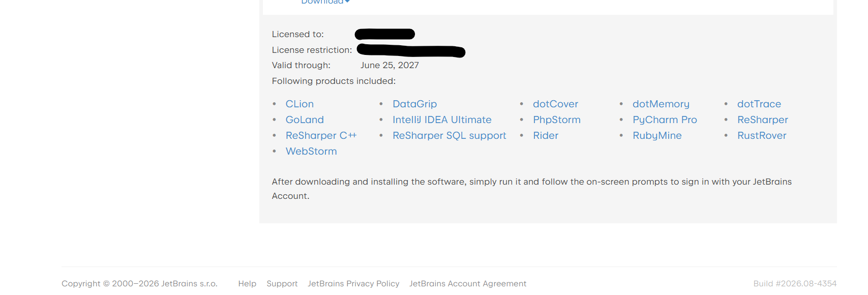Open the JetBrains Account Agreement link
This screenshot has height=295, width=868.
pyautogui.click(x=468, y=283)
